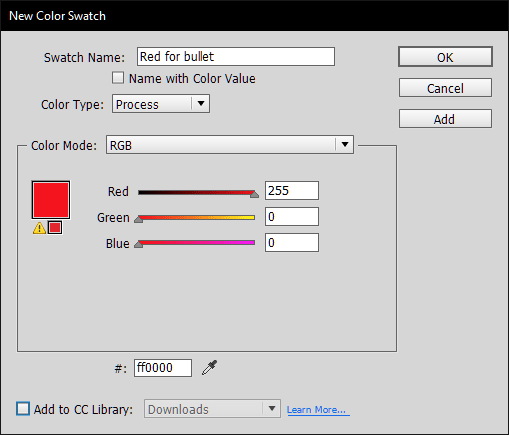This screenshot has height=435, width=509.
Task: Click the out-of-gamut warning triangle icon
Action: 39,228
